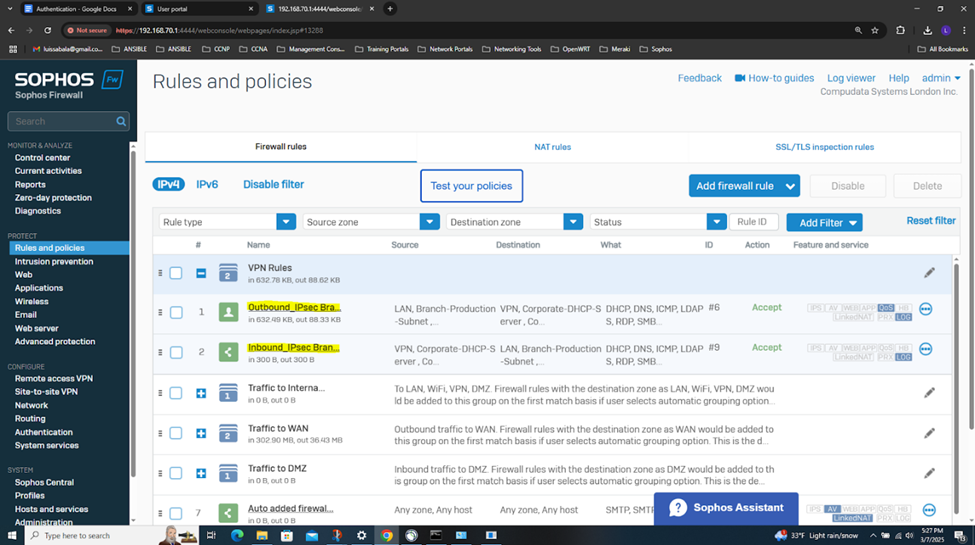The image size is (975, 545).
Task: Click the VPN Rules group folder icon
Action: click(228, 272)
